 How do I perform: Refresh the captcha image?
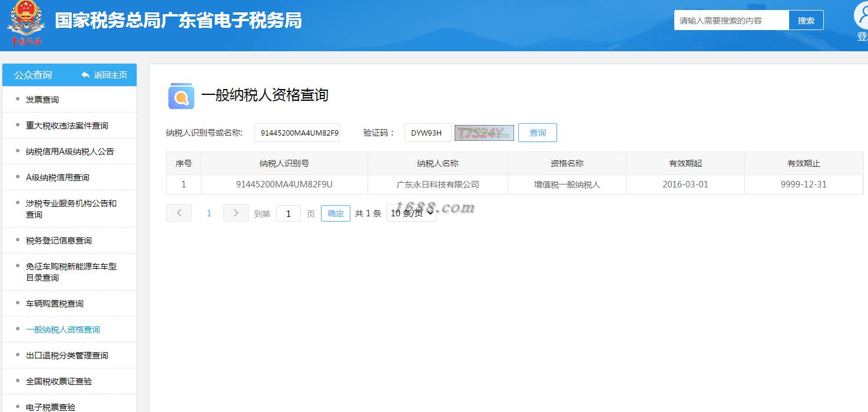point(484,133)
